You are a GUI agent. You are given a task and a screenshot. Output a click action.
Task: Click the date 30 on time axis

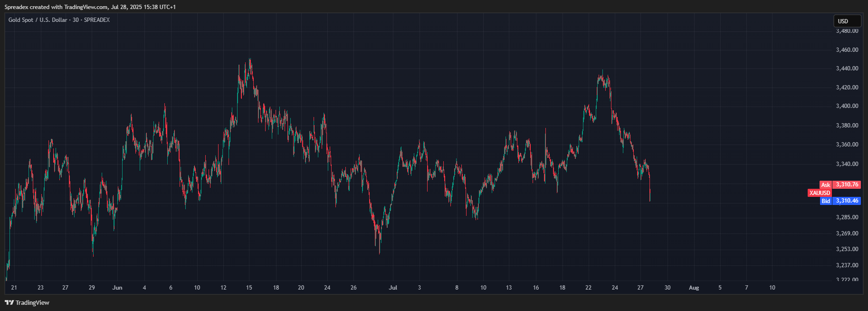click(668, 288)
